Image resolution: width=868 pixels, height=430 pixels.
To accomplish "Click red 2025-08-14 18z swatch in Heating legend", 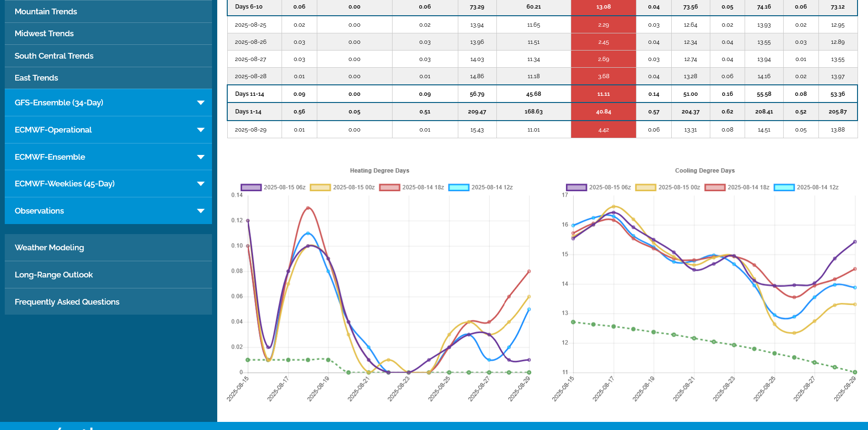I will pyautogui.click(x=389, y=187).
